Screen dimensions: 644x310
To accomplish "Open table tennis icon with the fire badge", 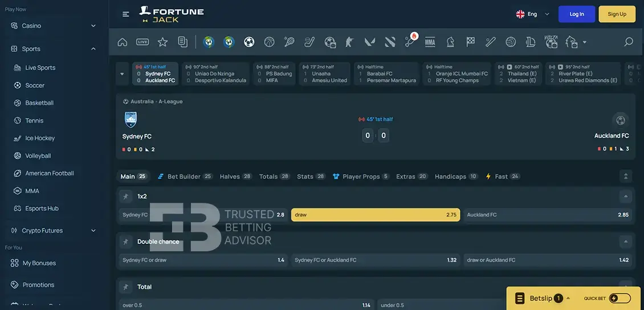I will tap(410, 40).
